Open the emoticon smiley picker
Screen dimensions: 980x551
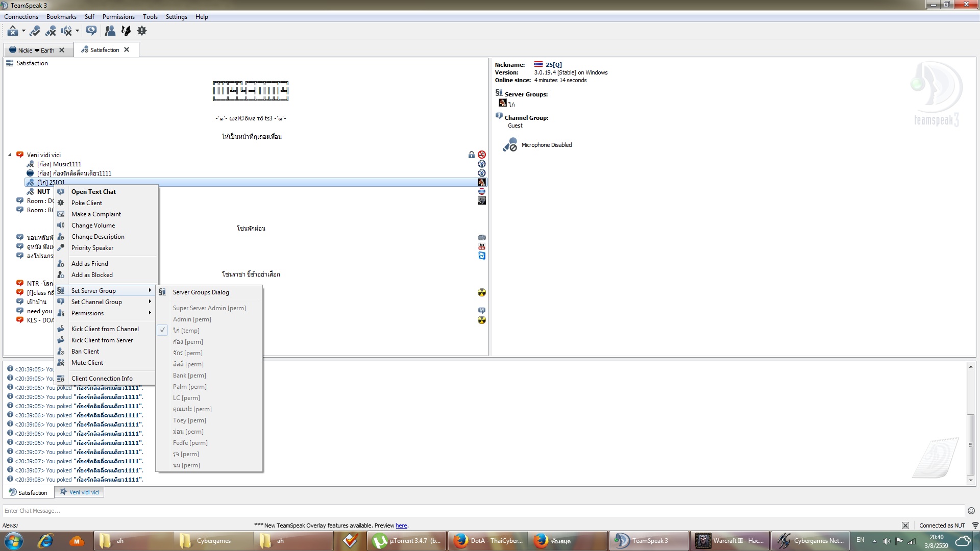coord(971,511)
